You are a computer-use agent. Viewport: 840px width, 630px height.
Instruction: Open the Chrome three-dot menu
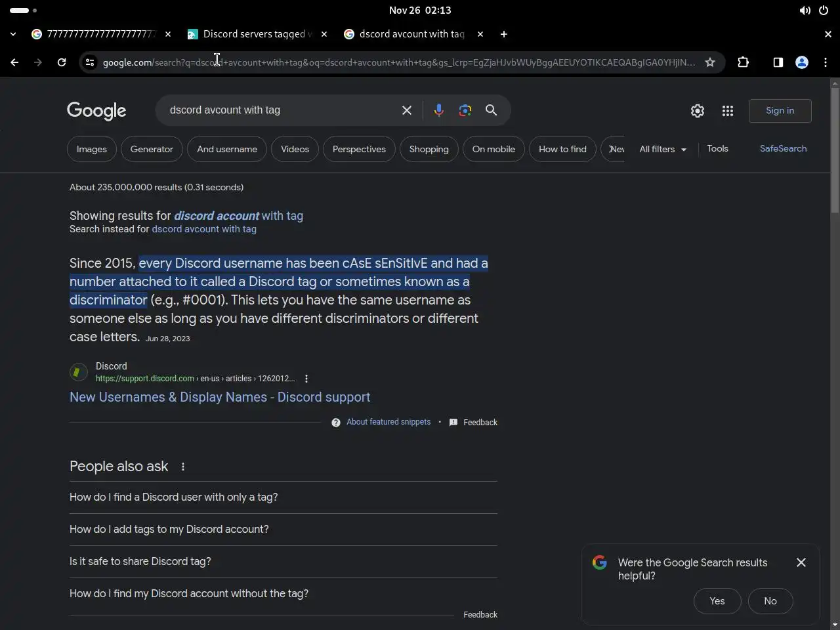pos(826,62)
